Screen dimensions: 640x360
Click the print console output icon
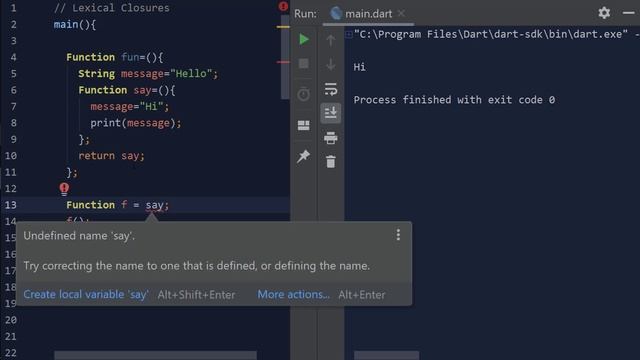[x=331, y=138]
